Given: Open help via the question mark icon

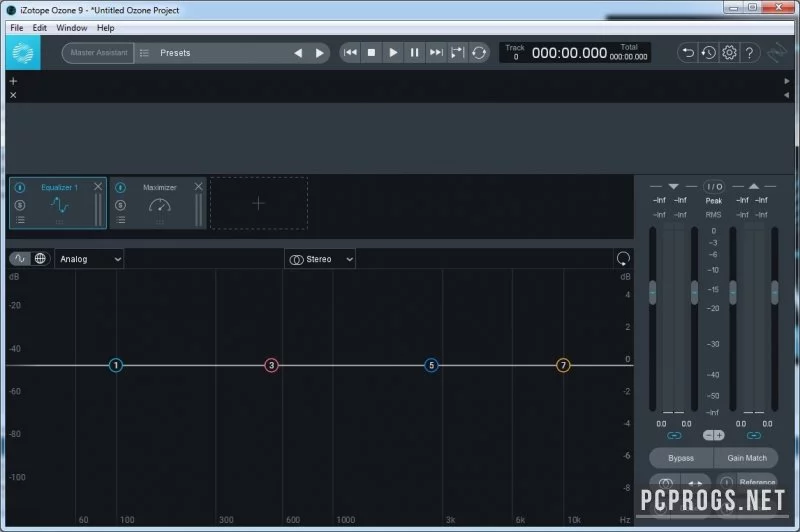Looking at the screenshot, I should 749,53.
